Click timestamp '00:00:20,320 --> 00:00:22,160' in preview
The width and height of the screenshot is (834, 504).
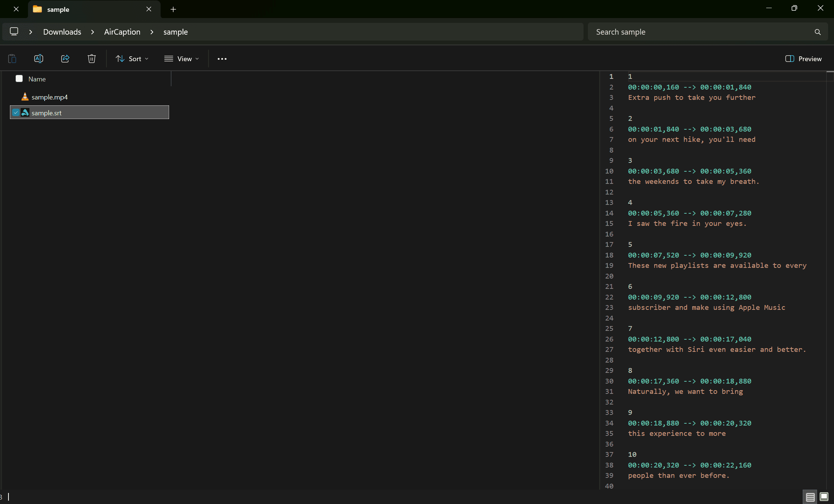coord(690,465)
